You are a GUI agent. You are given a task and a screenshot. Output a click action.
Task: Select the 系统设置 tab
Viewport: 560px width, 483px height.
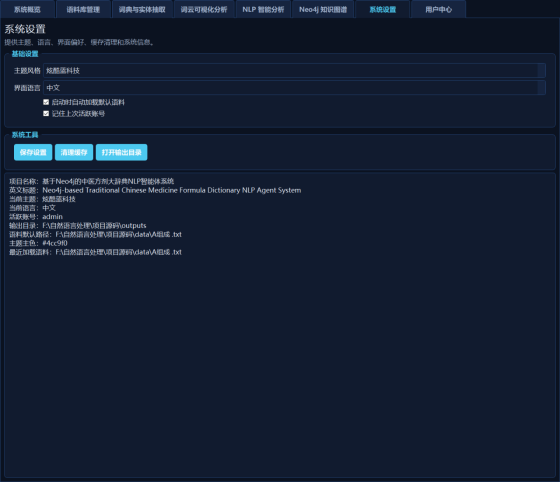coord(382,9)
